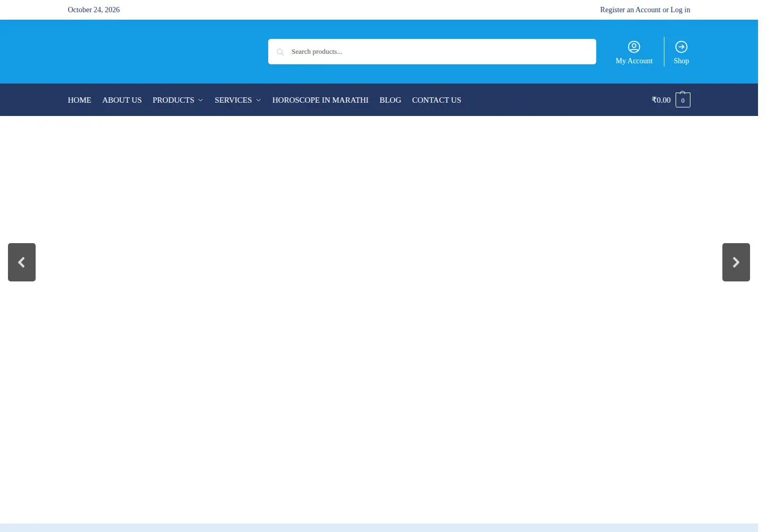Click the ₹0.00 cart total

click(661, 100)
